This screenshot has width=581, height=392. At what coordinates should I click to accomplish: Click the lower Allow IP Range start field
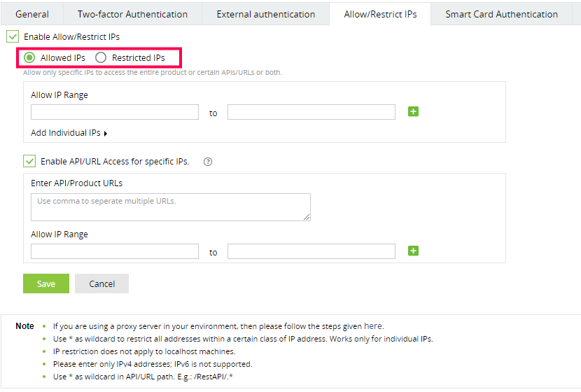pyautogui.click(x=115, y=251)
